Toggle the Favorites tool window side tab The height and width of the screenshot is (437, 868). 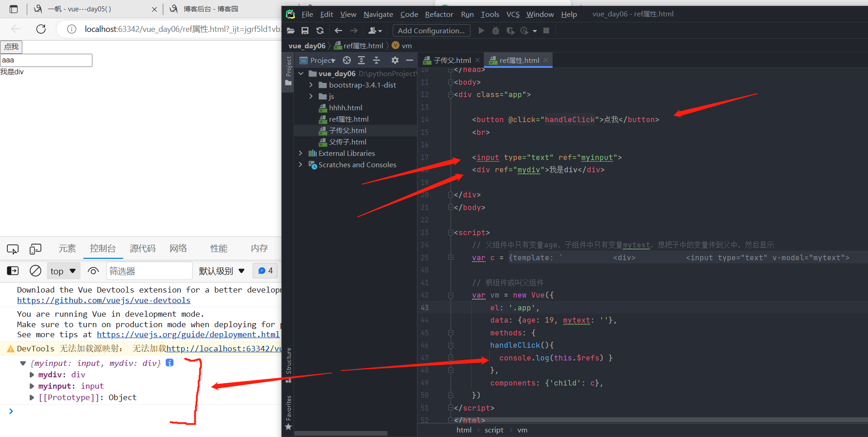[288, 412]
